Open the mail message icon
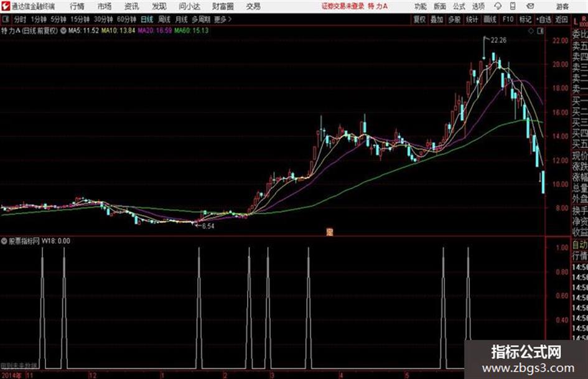The height and width of the screenshot is (379, 588). 530,6
